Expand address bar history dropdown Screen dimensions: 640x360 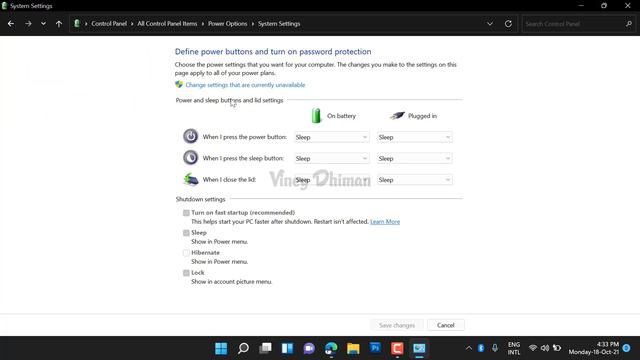click(x=490, y=24)
